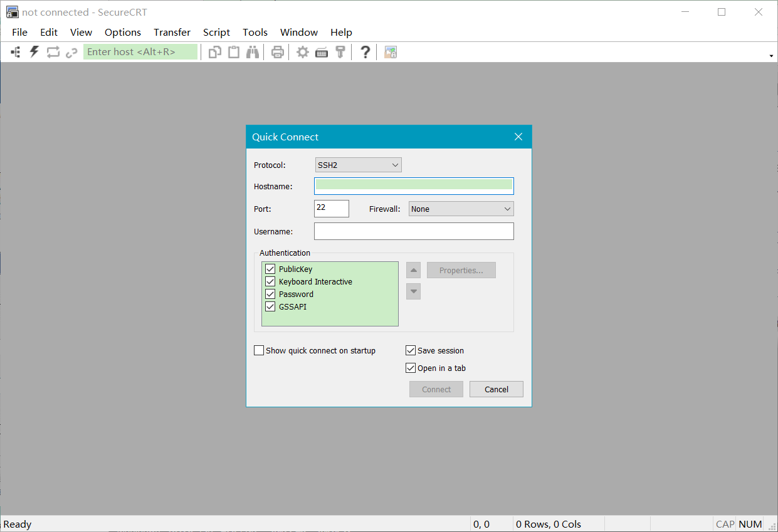This screenshot has height=532, width=778.
Task: Open Session Options gear icon
Action: [303, 52]
